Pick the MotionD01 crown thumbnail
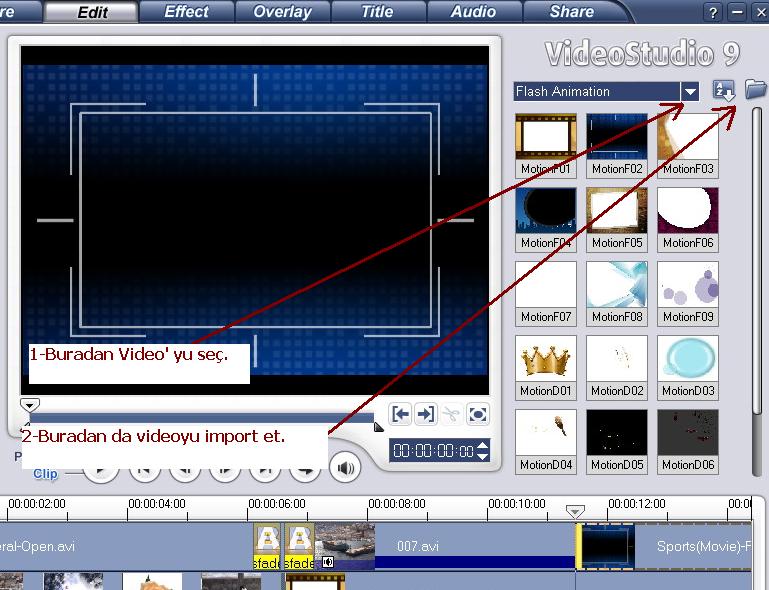 [x=546, y=367]
